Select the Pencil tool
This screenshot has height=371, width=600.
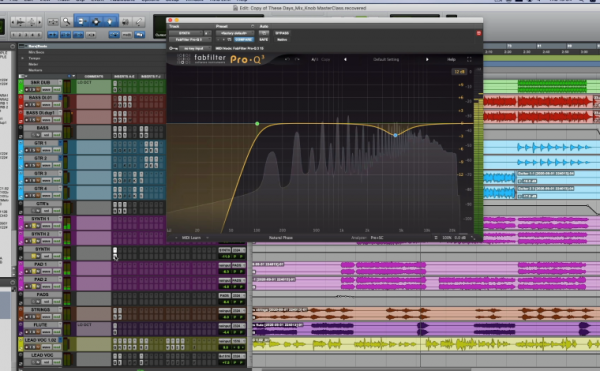click(x=139, y=22)
